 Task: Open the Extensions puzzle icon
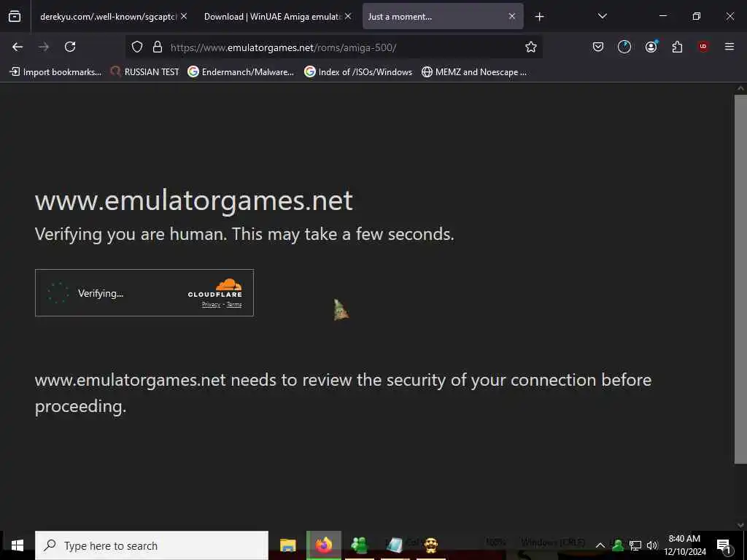(677, 47)
